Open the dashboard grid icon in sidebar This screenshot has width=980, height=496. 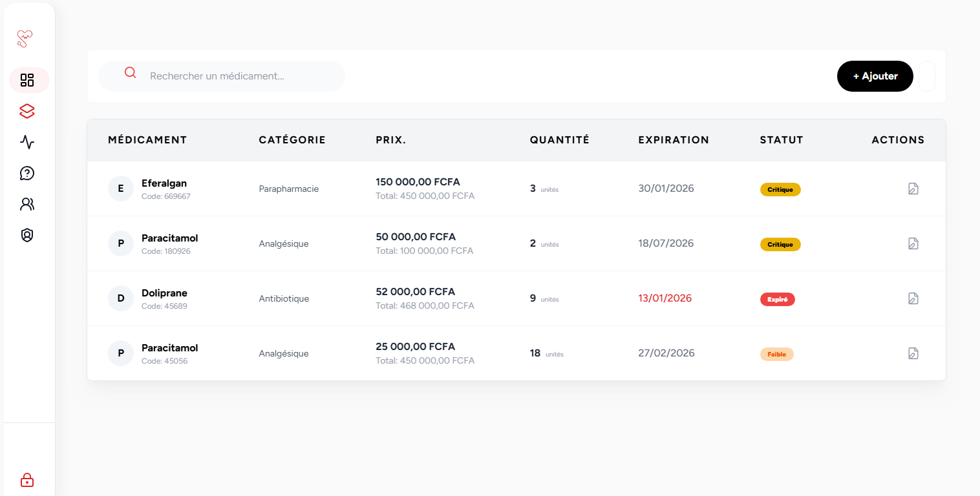tap(27, 80)
